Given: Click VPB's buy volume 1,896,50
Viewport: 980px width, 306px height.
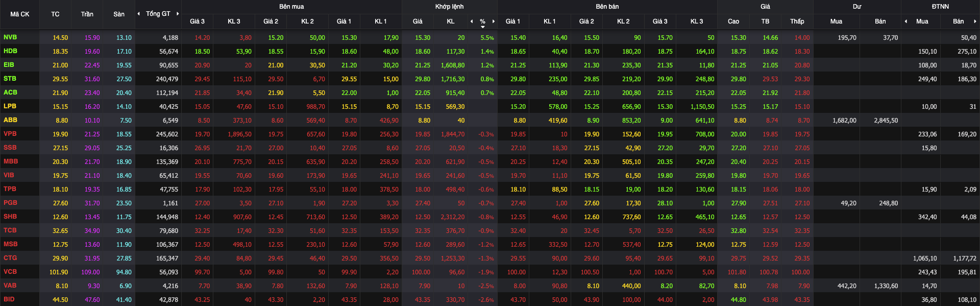Looking at the screenshot, I should [x=239, y=134].
